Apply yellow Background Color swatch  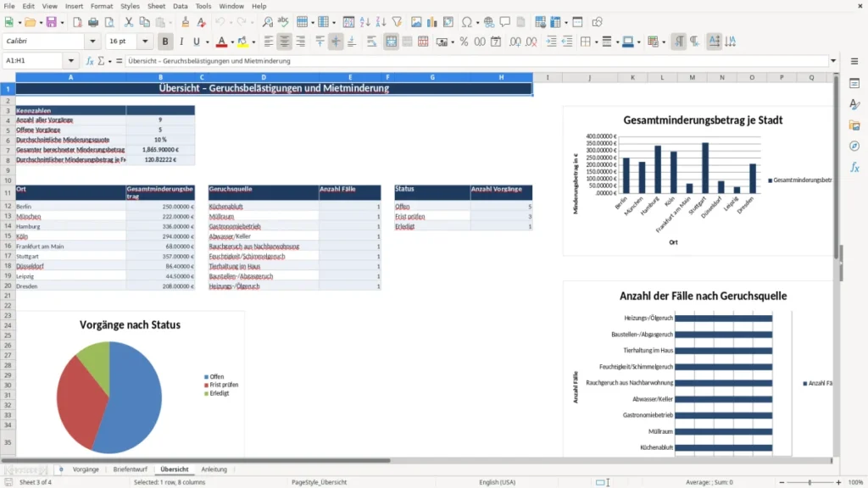242,42
